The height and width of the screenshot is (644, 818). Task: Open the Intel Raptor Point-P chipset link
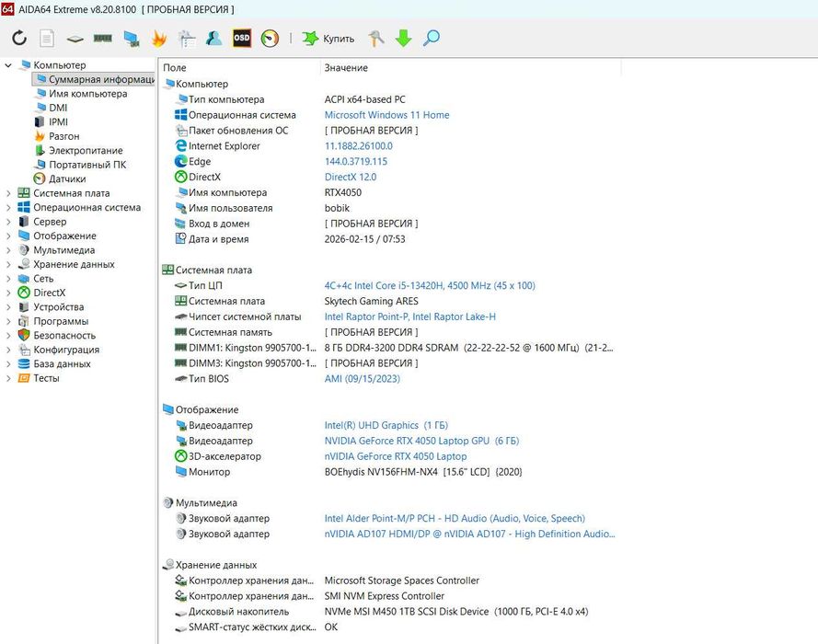(x=410, y=316)
